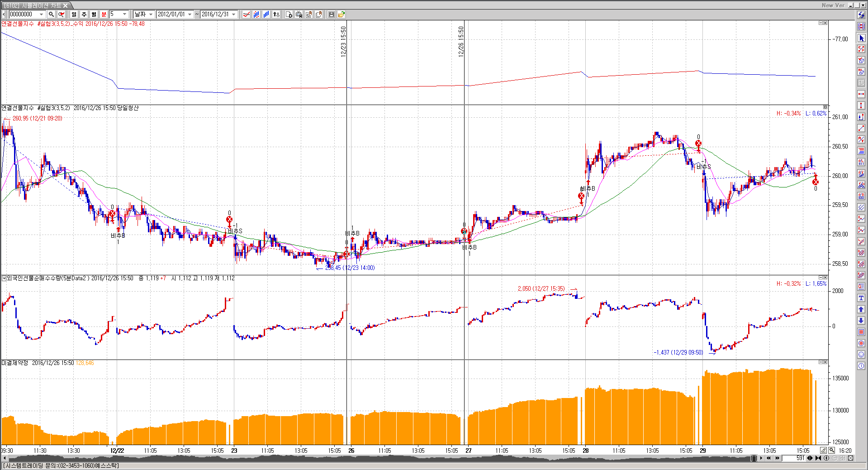Image resolution: width=868 pixels, height=470 pixels.
Task: Select the vertical line drawing tool
Action: [861, 106]
